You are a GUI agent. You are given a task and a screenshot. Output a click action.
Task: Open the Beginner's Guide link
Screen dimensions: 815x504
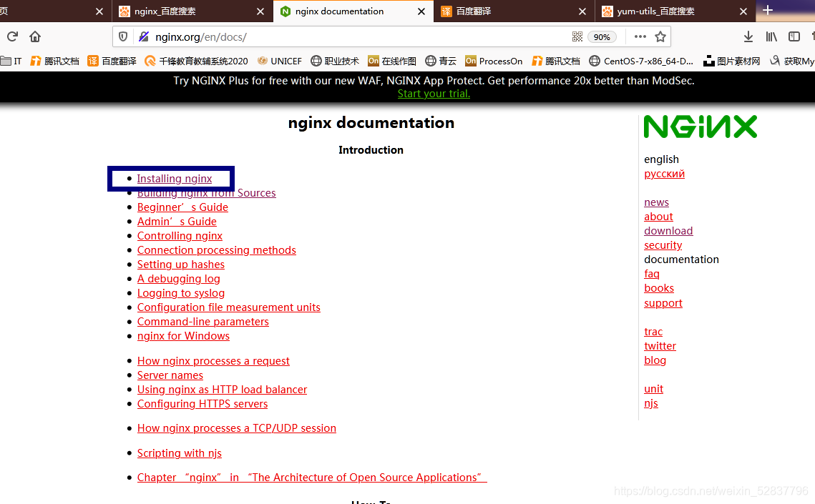pos(182,207)
